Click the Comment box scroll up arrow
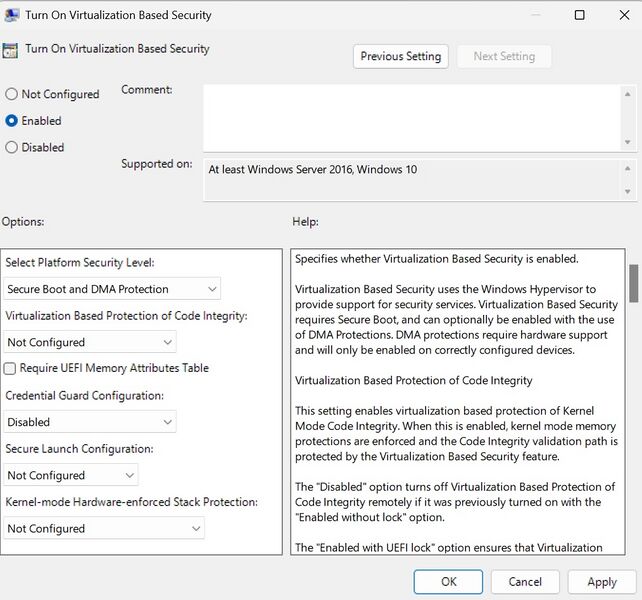This screenshot has width=642, height=600. 628,94
